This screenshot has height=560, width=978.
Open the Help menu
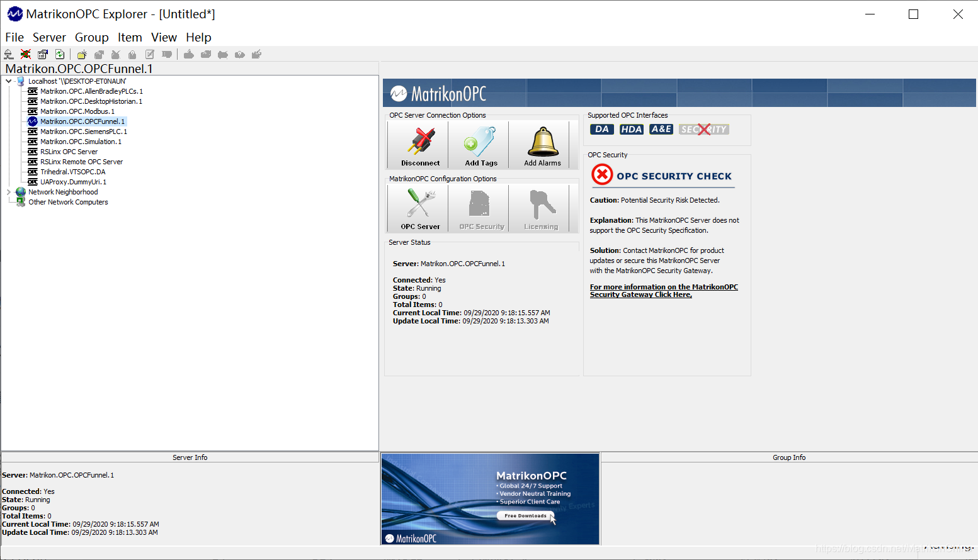point(198,37)
